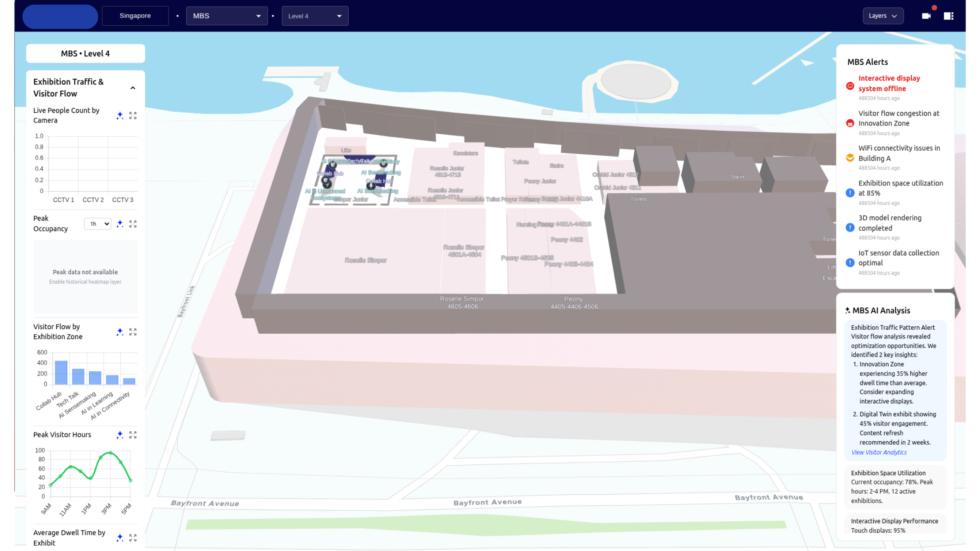Viewport: 980px width, 551px height.
Task: Collapse Exhibition Traffic & Visitor Flow section
Action: pyautogui.click(x=133, y=88)
